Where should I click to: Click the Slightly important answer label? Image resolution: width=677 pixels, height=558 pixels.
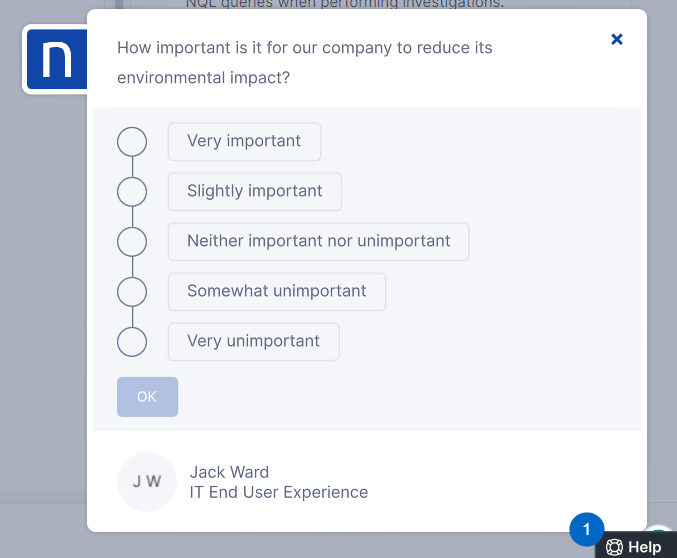point(255,192)
